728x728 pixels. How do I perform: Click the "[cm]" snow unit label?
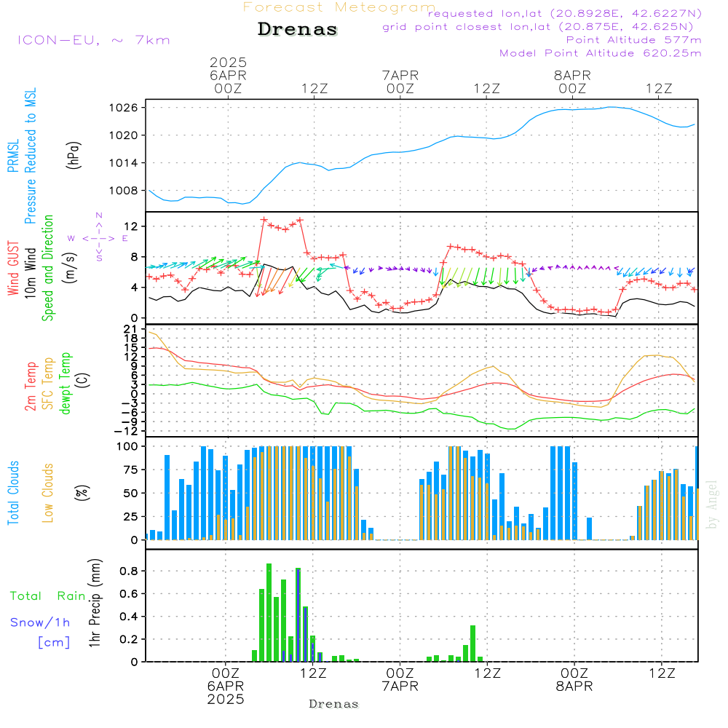pos(54,643)
